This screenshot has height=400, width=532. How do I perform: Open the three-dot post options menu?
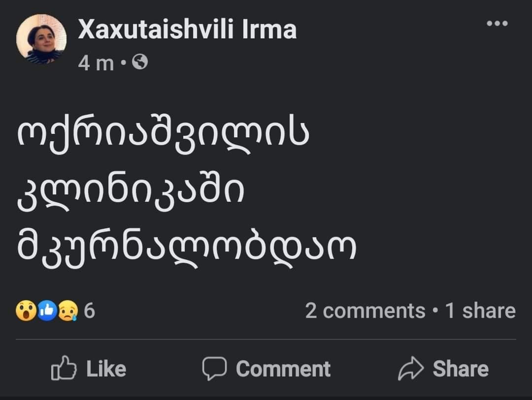click(x=497, y=23)
